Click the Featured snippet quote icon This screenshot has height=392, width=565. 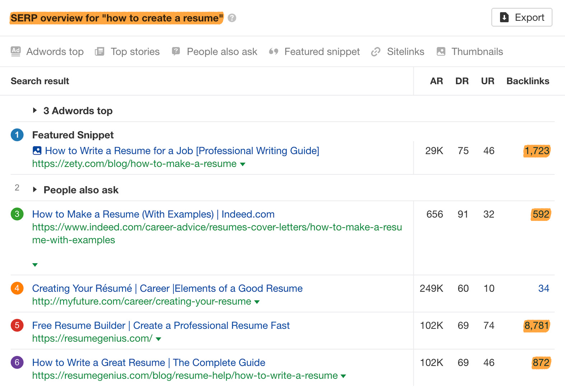(274, 52)
